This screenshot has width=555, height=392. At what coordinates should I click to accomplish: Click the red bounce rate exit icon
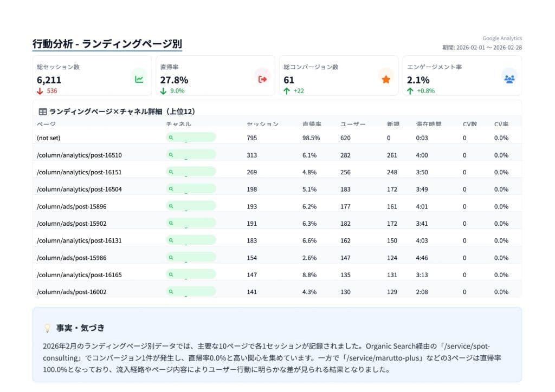pos(263,79)
